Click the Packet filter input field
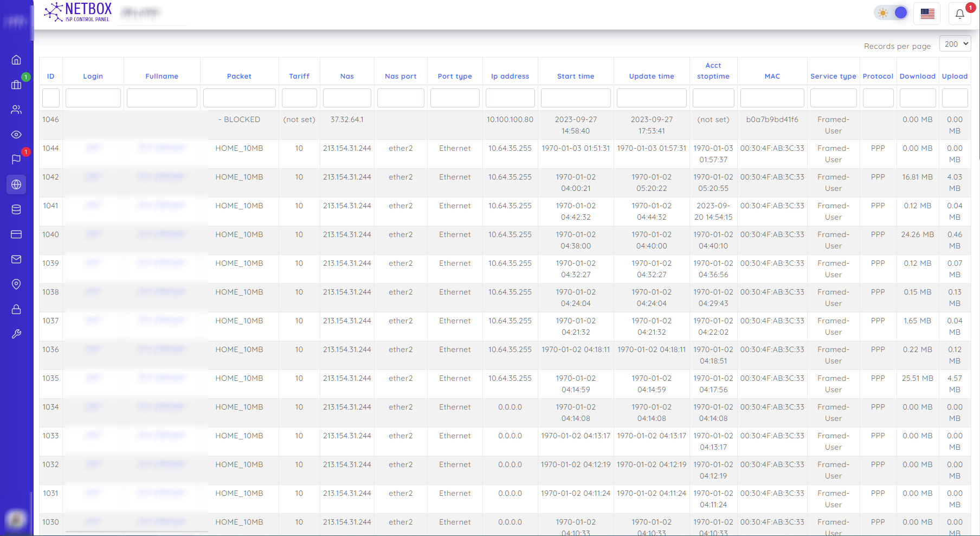This screenshot has height=536, width=980. 239,98
